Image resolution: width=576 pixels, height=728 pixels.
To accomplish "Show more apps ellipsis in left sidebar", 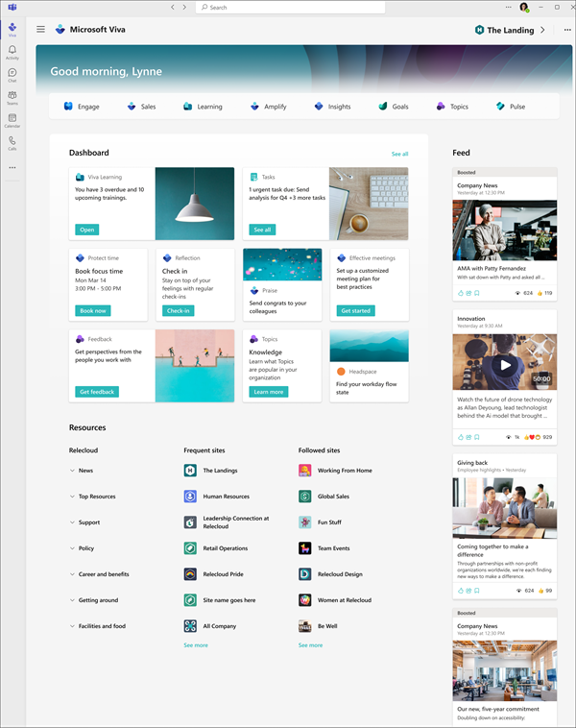I will click(x=12, y=167).
